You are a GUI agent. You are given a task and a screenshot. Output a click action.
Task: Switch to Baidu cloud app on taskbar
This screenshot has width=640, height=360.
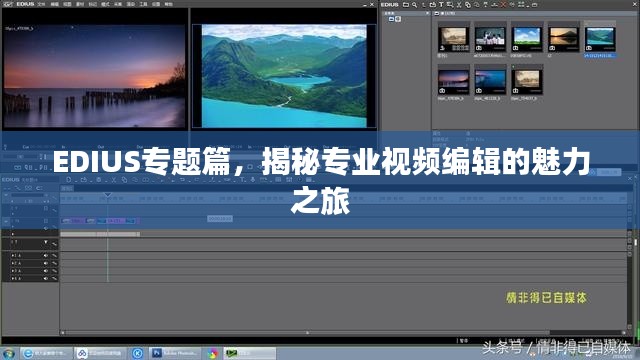click(x=100, y=353)
